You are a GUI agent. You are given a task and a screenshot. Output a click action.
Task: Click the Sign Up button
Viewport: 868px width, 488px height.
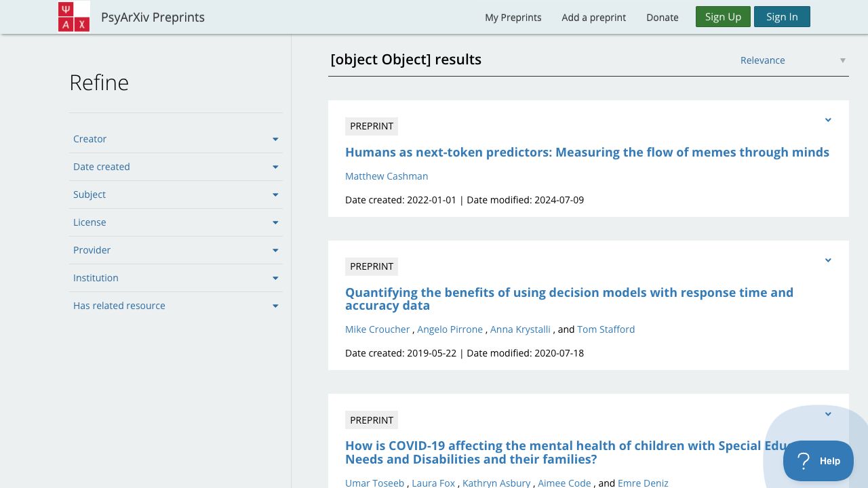click(x=723, y=17)
